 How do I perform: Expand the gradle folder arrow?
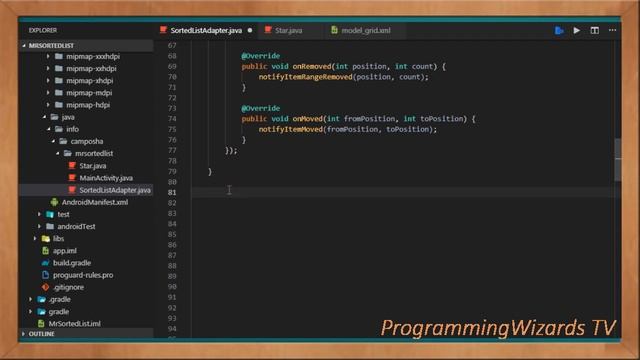pyautogui.click(x=30, y=311)
